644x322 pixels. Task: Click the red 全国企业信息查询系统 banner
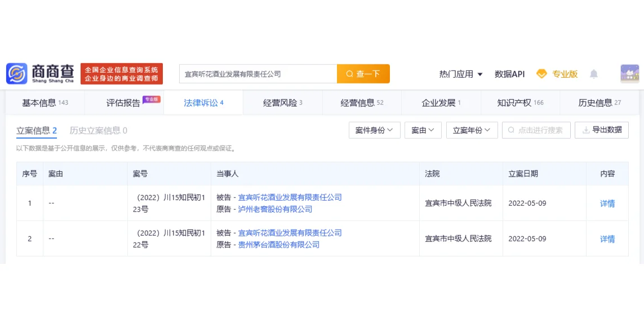point(122,74)
